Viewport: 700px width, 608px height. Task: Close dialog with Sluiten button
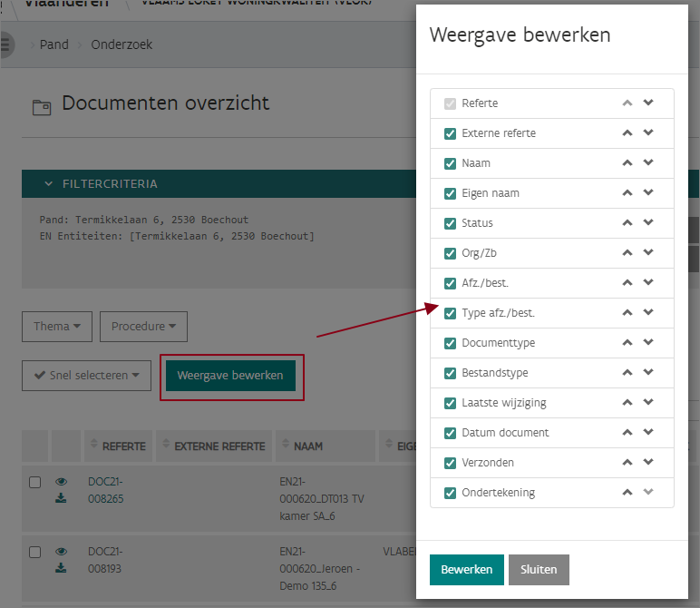click(539, 570)
